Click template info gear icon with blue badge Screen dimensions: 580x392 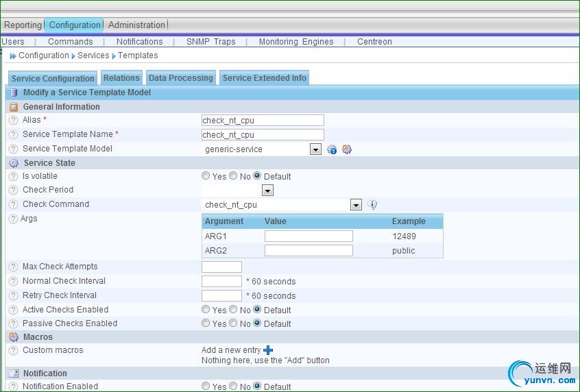(332, 149)
